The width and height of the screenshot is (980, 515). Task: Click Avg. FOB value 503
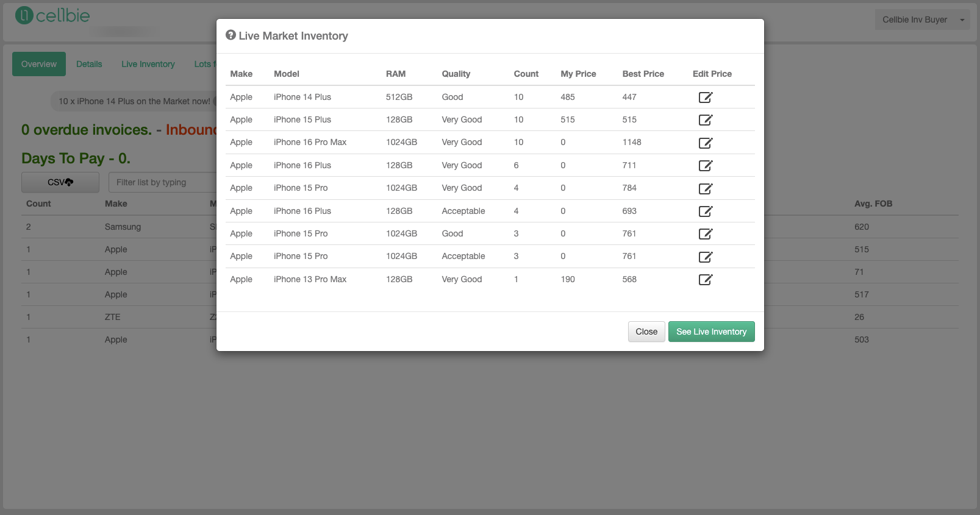pyautogui.click(x=861, y=339)
